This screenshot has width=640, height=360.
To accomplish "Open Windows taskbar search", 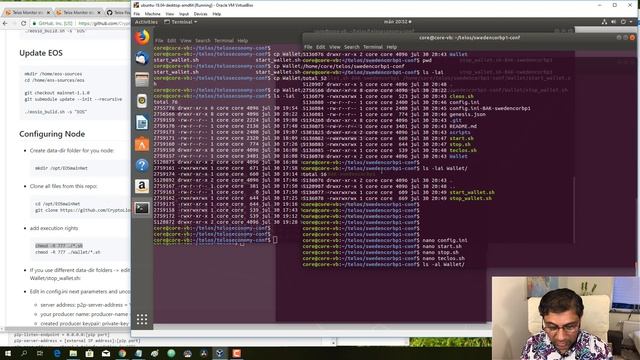I will (24, 353).
